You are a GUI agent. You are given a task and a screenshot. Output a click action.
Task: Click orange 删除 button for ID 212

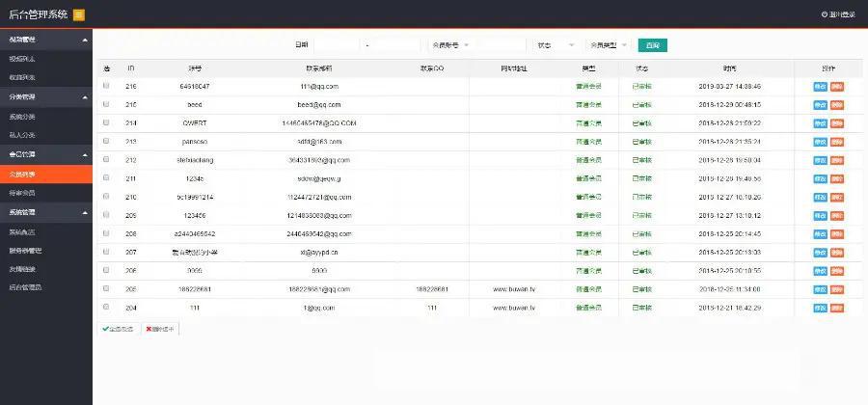coord(837,160)
